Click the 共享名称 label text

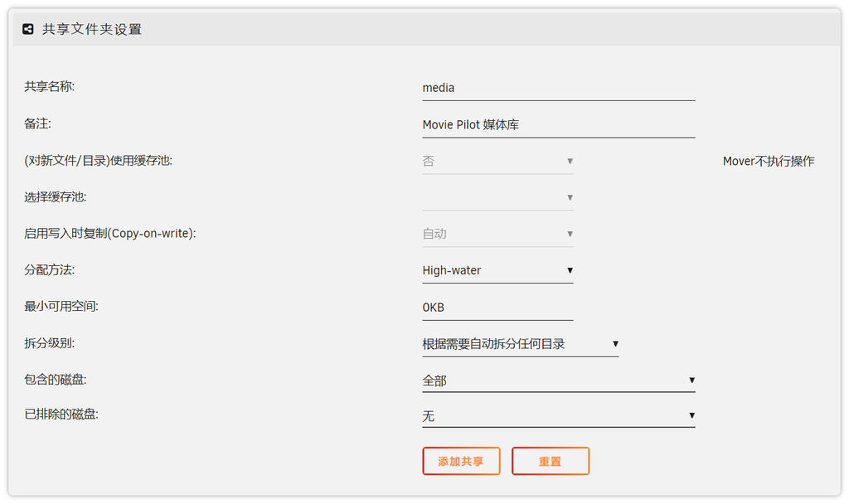[x=50, y=86]
